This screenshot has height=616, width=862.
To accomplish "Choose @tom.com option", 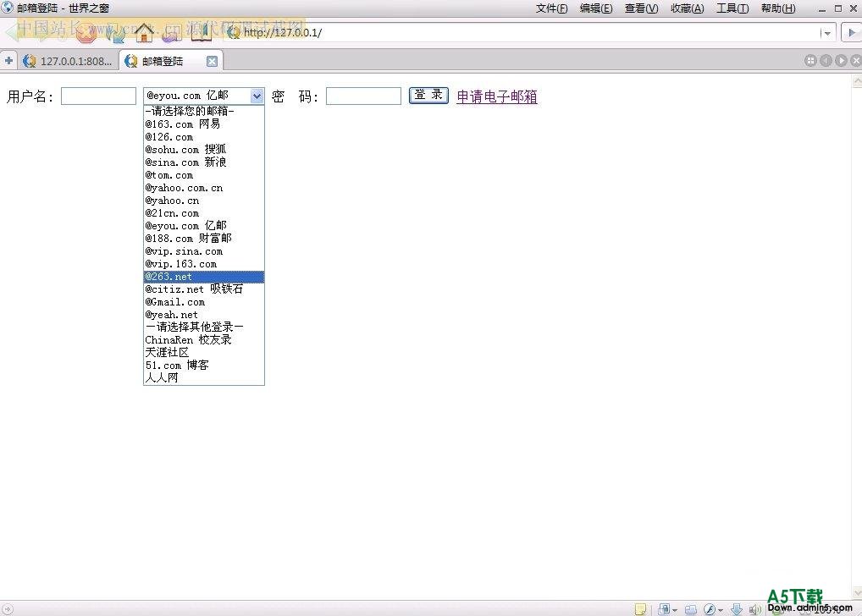I will (204, 175).
